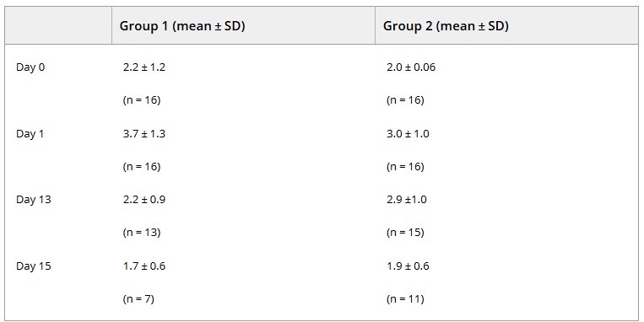Click the (n = 13) sample size text

[x=141, y=232]
